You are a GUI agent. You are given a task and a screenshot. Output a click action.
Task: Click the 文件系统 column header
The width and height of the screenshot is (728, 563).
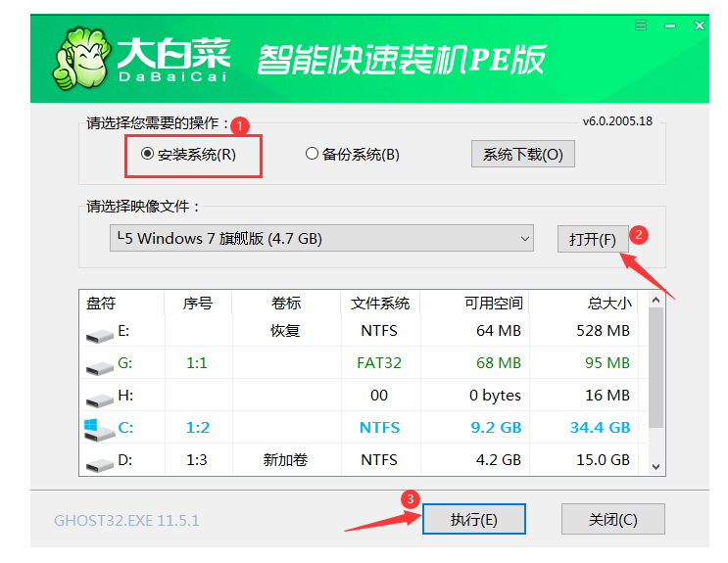click(x=380, y=304)
